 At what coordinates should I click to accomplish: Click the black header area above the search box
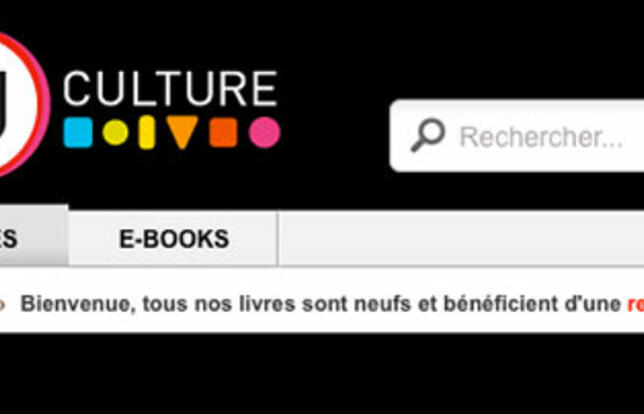(x=517, y=49)
